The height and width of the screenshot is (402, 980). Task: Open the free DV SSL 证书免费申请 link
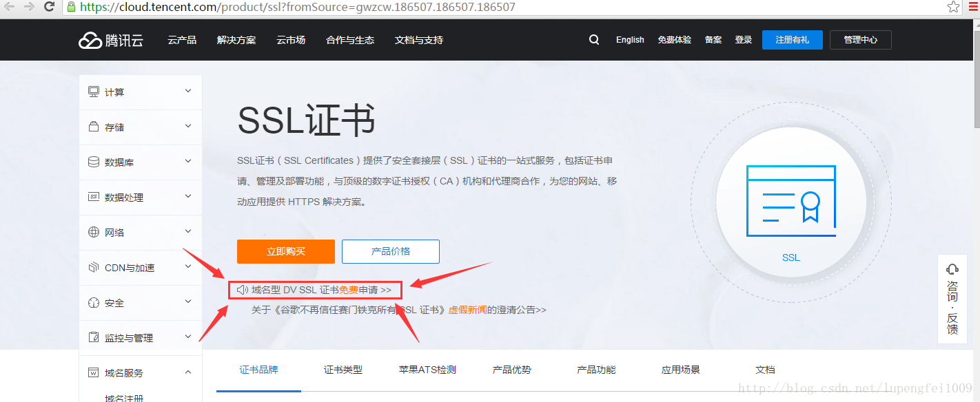point(322,290)
